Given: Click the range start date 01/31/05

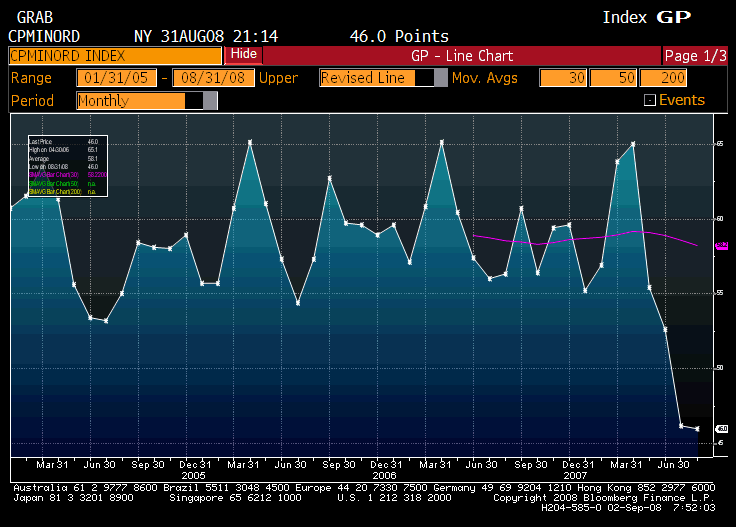Looking at the screenshot, I should pyautogui.click(x=116, y=78).
